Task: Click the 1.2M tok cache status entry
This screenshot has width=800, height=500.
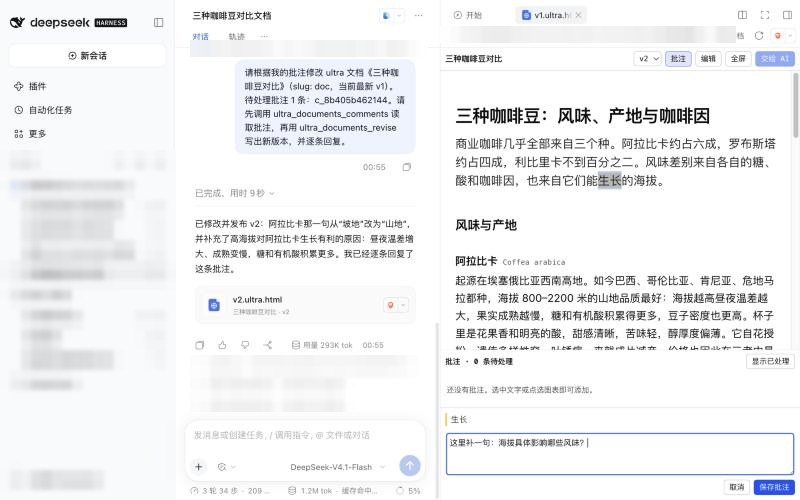Action: [x=333, y=491]
